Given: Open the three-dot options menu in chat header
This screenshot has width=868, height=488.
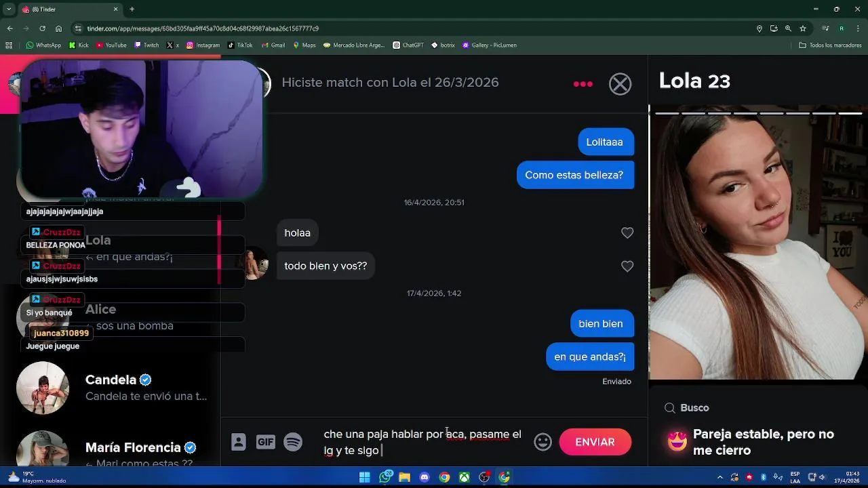Looking at the screenshot, I should coord(583,84).
